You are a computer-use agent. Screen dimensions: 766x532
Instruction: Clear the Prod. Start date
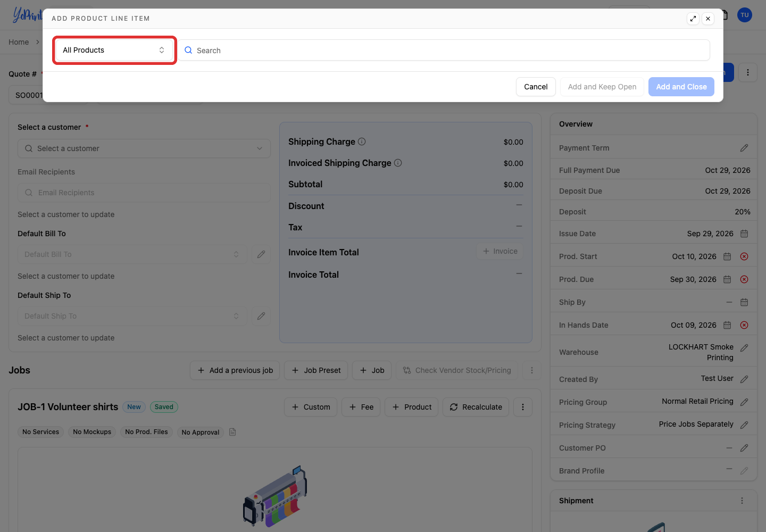click(x=744, y=256)
